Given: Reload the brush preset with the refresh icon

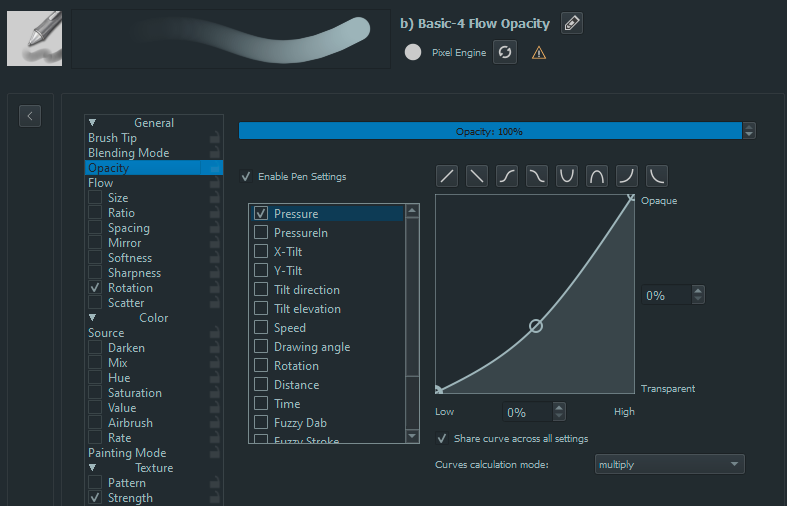Looking at the screenshot, I should click(x=505, y=52).
